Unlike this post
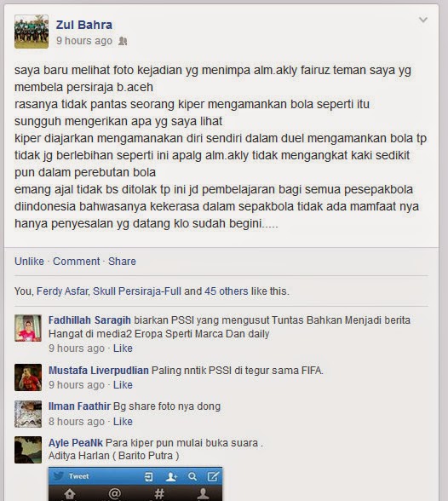Viewport: 448px width, 501px height. click(29, 261)
